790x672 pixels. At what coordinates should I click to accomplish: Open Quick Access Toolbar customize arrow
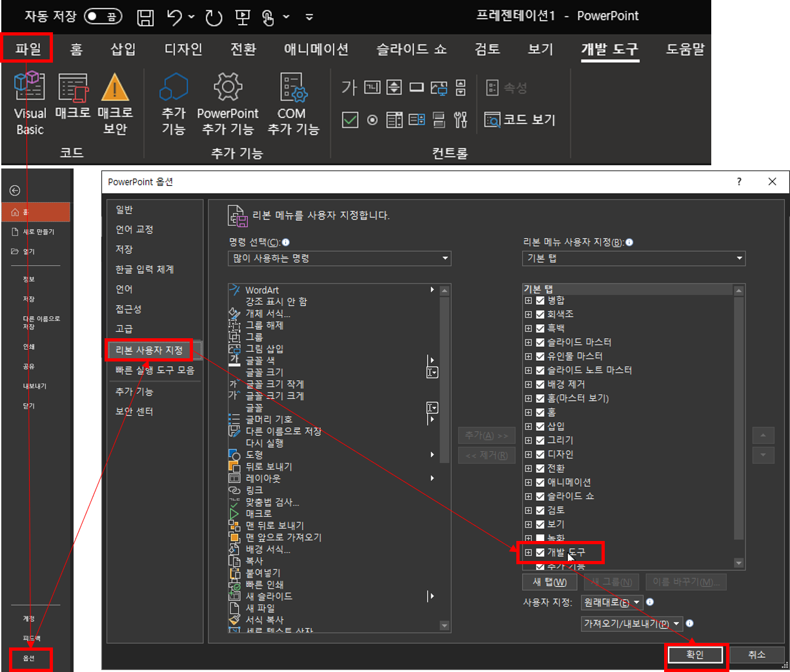pos(309,17)
